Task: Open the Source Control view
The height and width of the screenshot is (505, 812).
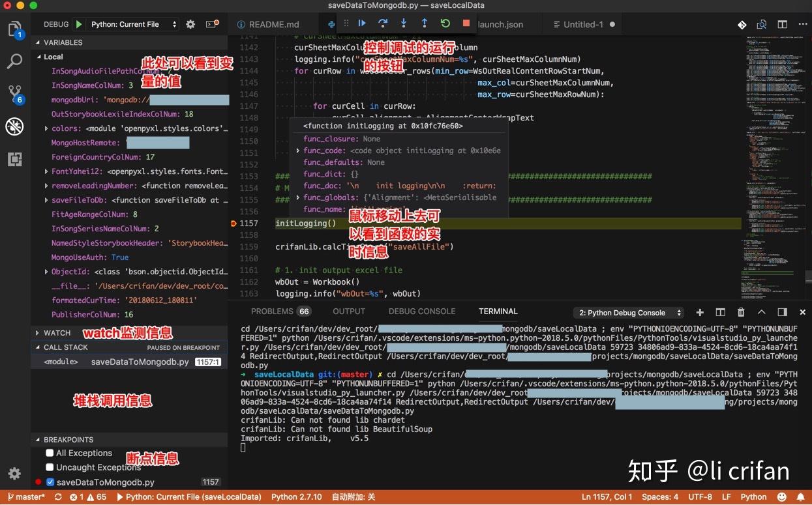Action: pos(14,93)
